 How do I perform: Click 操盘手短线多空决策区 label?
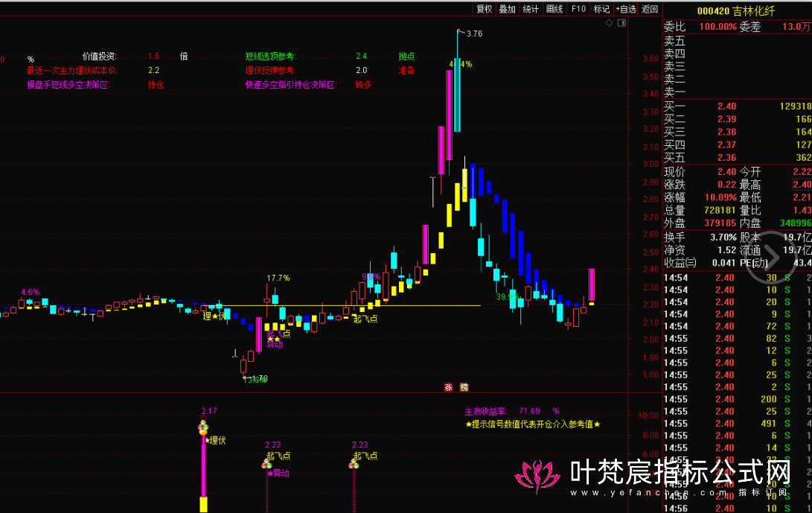[x=68, y=84]
